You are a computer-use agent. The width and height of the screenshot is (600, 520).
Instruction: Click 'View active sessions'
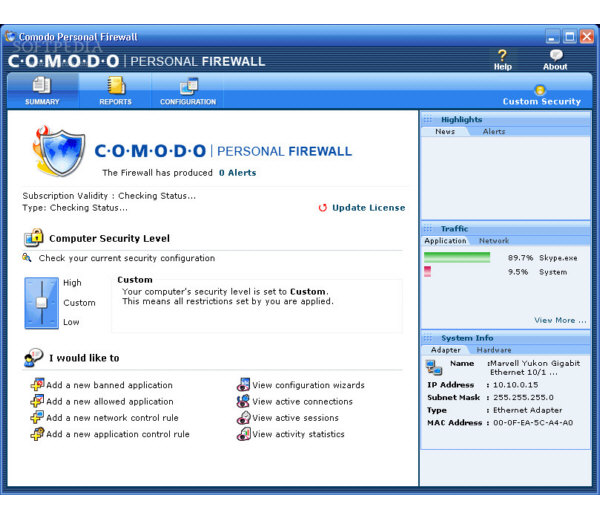click(295, 418)
